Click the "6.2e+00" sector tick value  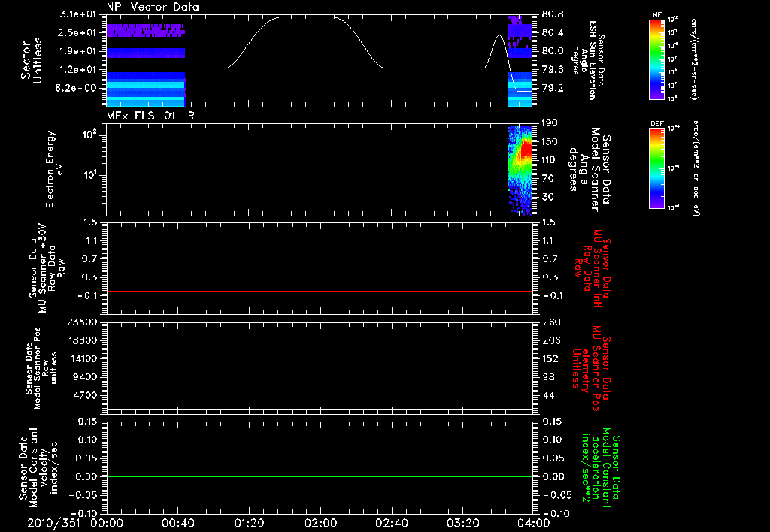coord(77,88)
